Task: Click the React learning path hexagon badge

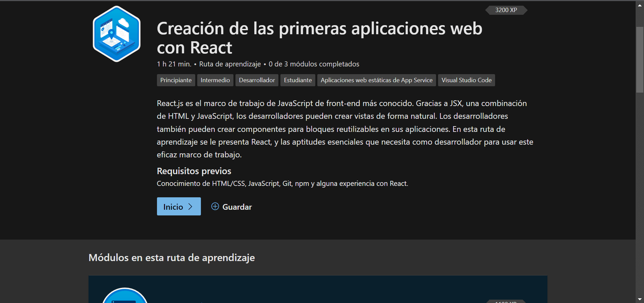Action: (x=116, y=34)
